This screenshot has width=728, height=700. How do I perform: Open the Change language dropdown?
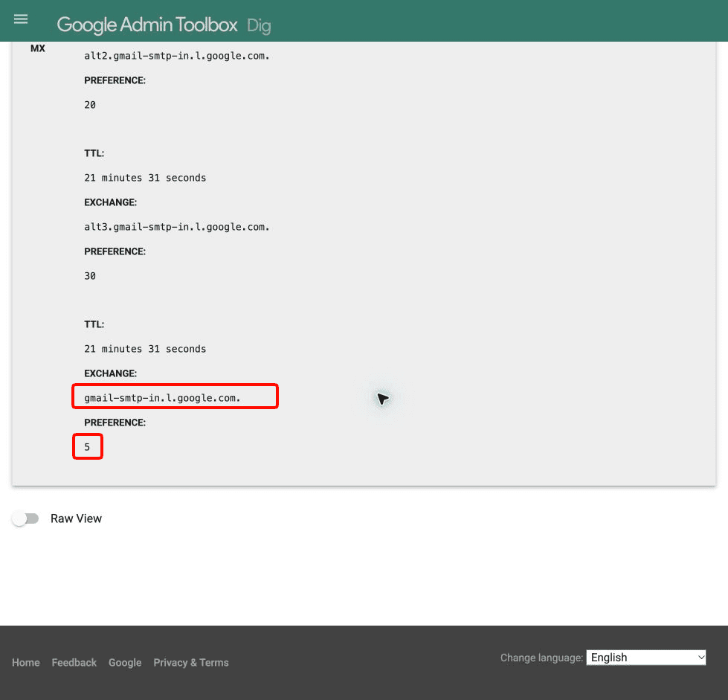[645, 658]
